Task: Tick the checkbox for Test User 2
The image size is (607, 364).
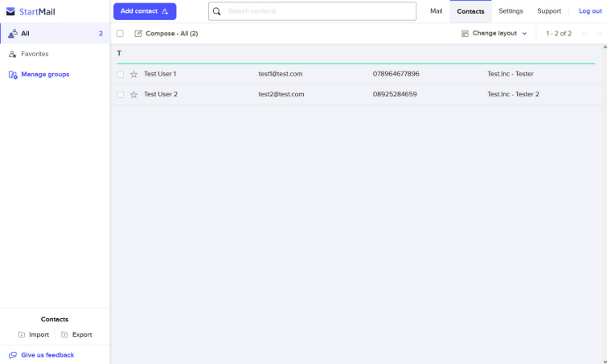Action: point(120,95)
